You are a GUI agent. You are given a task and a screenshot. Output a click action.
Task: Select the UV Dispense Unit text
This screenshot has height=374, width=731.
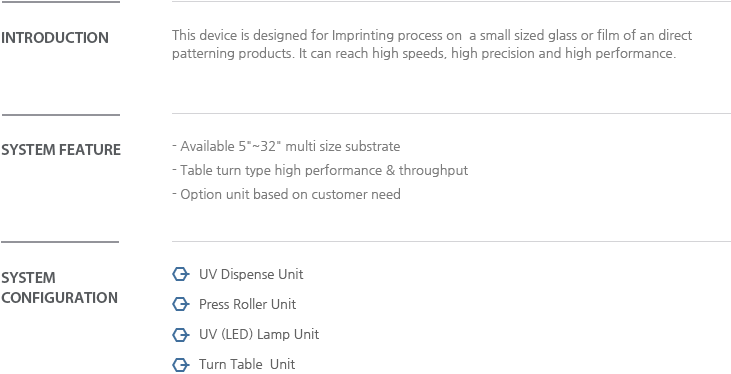click(x=251, y=274)
